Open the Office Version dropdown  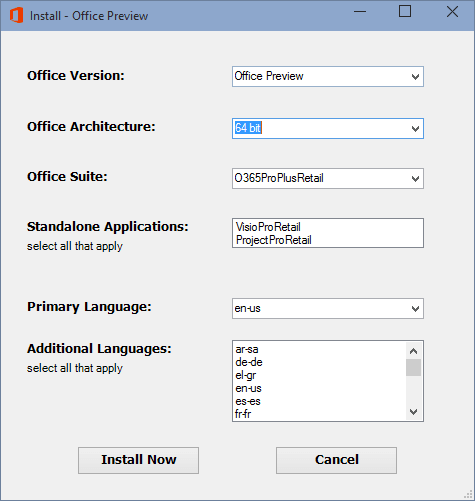328,76
